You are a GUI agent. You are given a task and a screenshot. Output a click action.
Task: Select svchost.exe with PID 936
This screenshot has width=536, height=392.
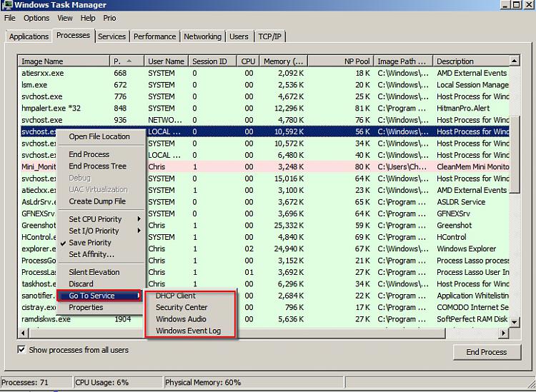pyautogui.click(x=264, y=120)
